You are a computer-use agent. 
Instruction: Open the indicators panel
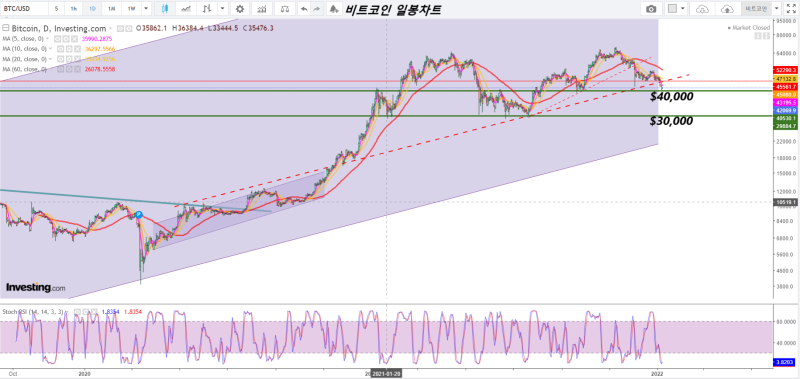[262, 9]
